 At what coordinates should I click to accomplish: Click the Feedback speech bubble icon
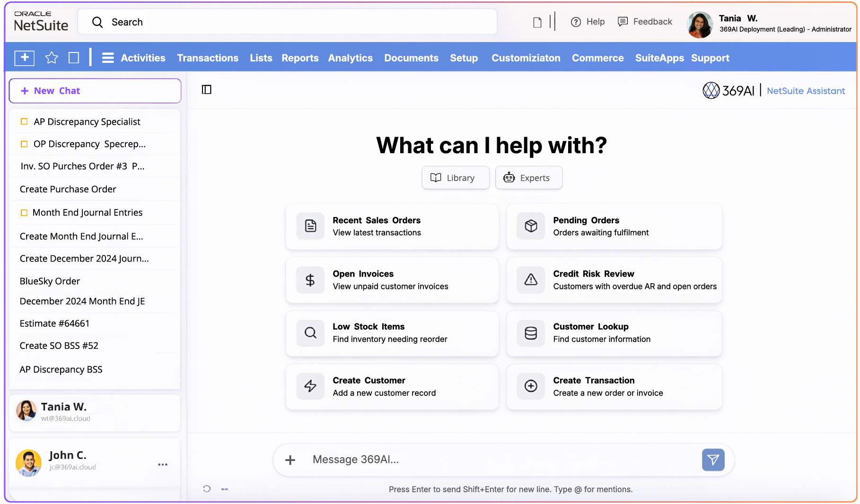(623, 22)
